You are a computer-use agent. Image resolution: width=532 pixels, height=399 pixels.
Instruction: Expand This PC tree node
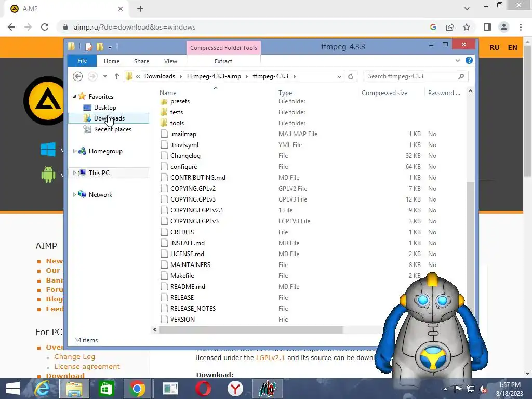(x=74, y=172)
